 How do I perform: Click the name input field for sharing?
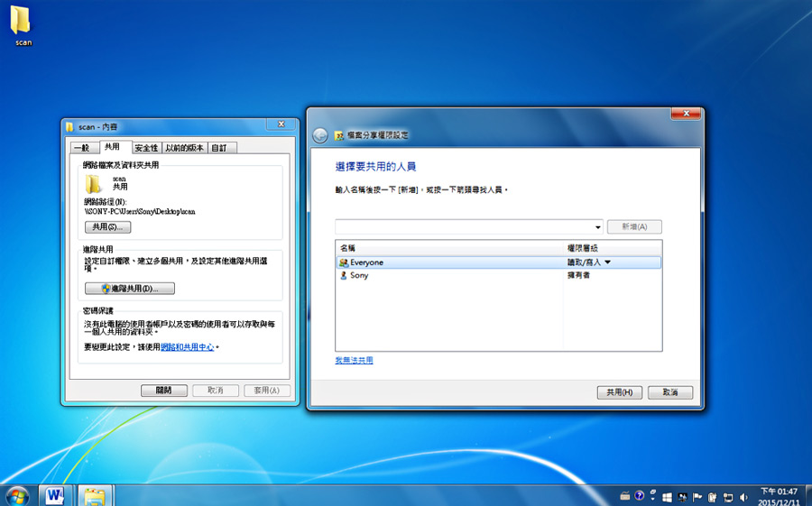[464, 227]
